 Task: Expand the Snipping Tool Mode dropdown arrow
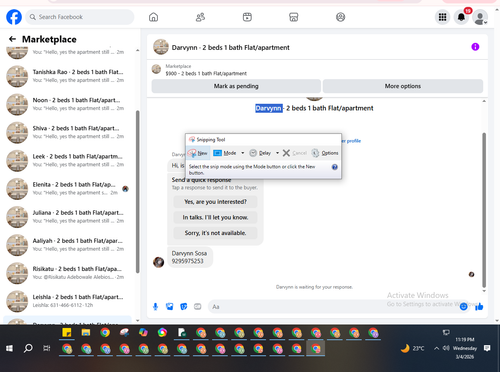click(243, 153)
